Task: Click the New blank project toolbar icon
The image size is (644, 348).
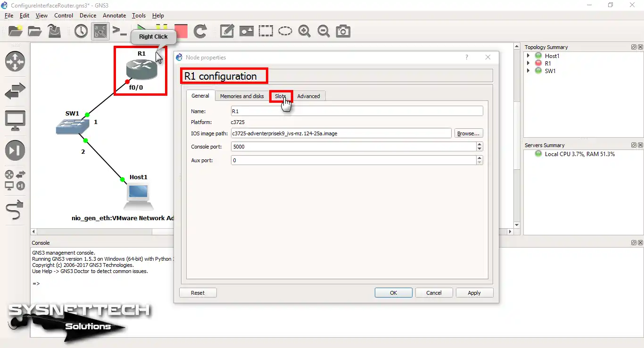Action: (x=15, y=32)
